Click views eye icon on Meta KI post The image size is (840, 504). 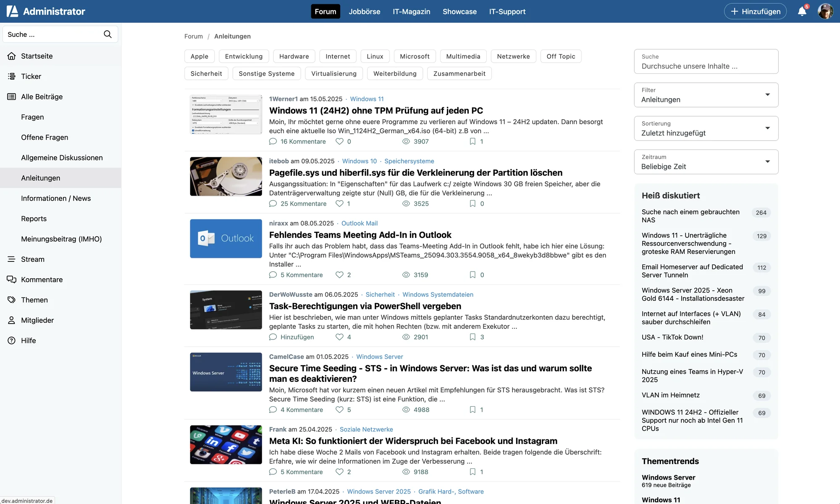(x=406, y=472)
